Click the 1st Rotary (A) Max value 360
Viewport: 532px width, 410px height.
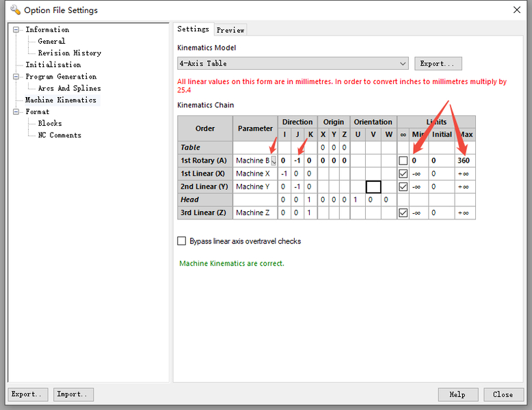pyautogui.click(x=465, y=161)
